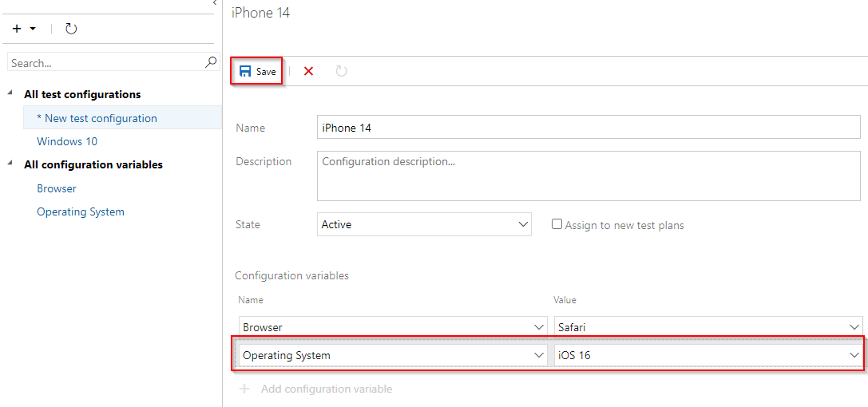Open the Operating System configuration variable
The image size is (868, 407).
(x=81, y=211)
